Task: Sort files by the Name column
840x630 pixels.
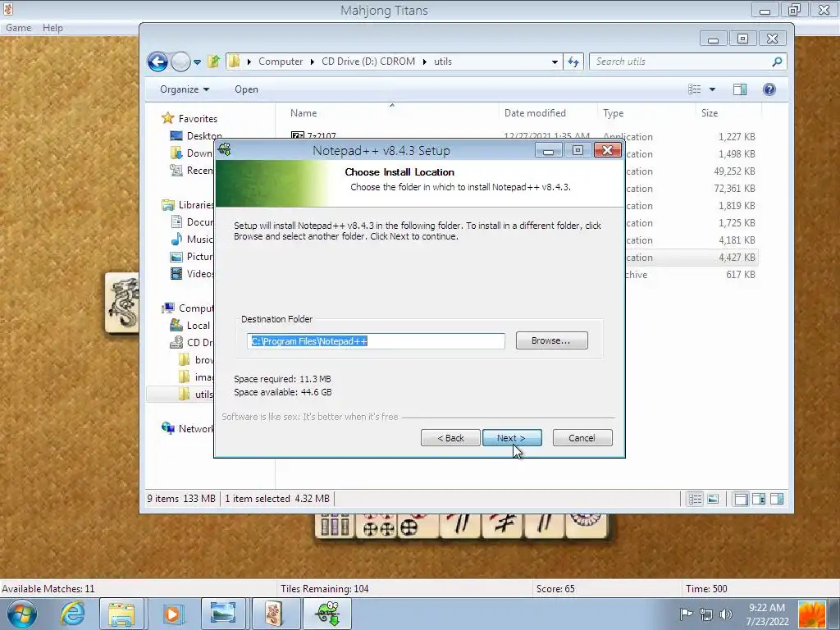Action: pos(304,113)
